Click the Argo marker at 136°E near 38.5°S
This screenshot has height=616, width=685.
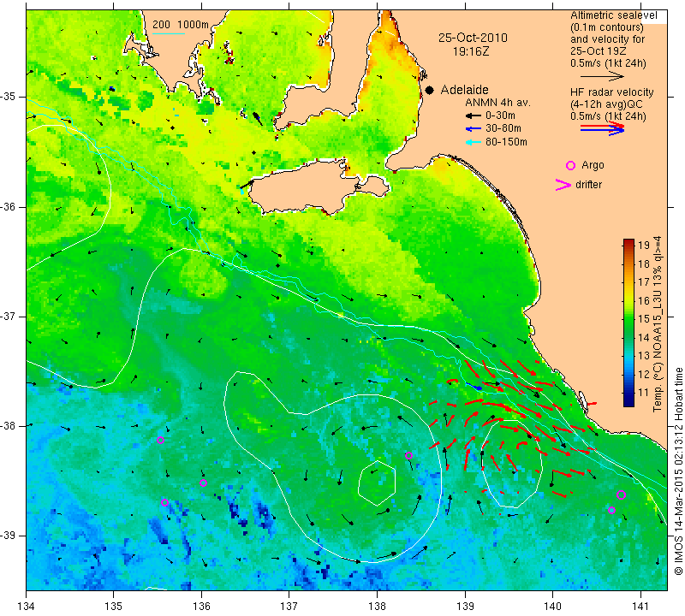tap(203, 483)
